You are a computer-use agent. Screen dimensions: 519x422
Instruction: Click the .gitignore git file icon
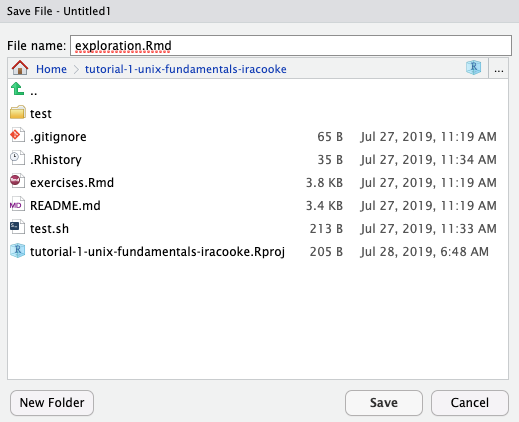pos(17,135)
